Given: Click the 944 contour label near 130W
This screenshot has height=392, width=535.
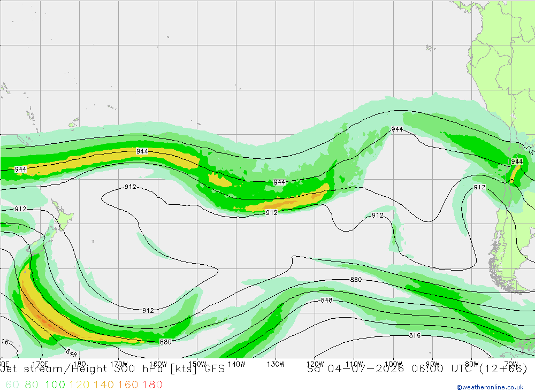Looking at the screenshot, I should [x=279, y=182].
